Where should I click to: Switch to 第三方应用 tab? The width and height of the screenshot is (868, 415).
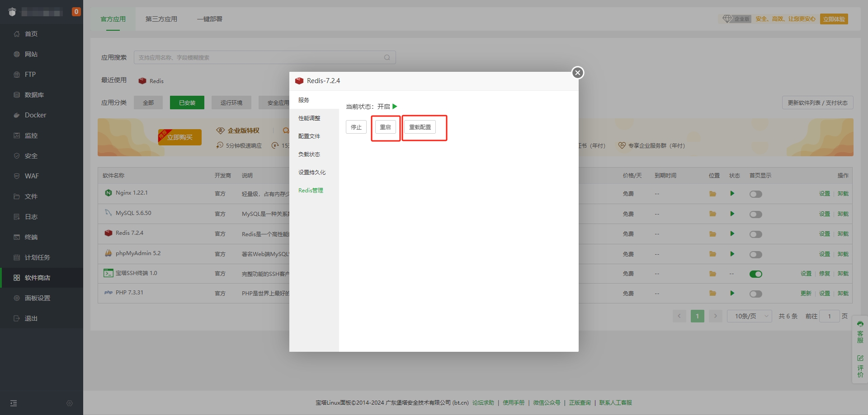161,19
